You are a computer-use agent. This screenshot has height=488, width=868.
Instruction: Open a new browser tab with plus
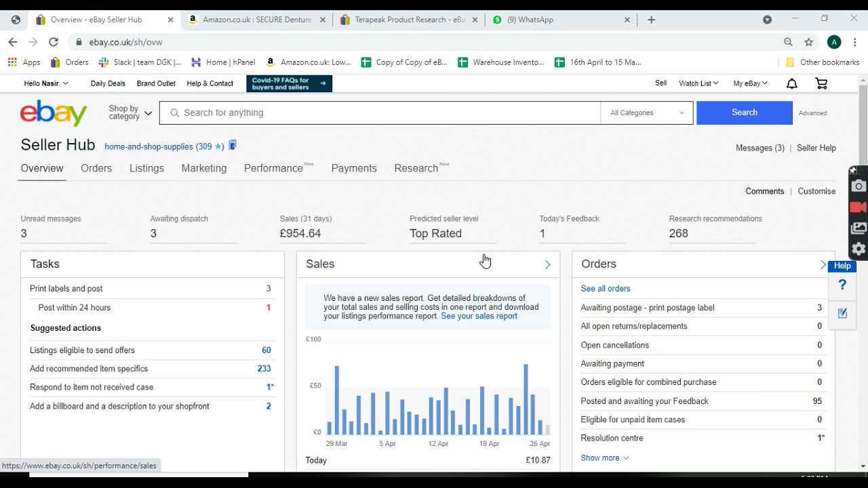click(652, 20)
